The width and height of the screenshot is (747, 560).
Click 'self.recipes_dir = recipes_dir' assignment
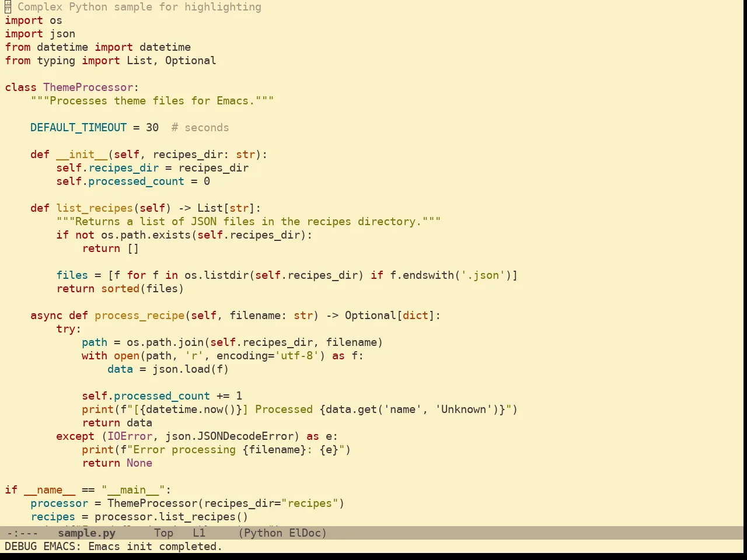[x=152, y=168]
